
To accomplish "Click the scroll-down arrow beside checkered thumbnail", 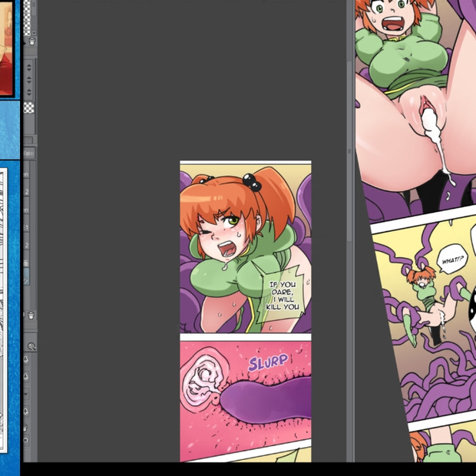I will (34, 32).
